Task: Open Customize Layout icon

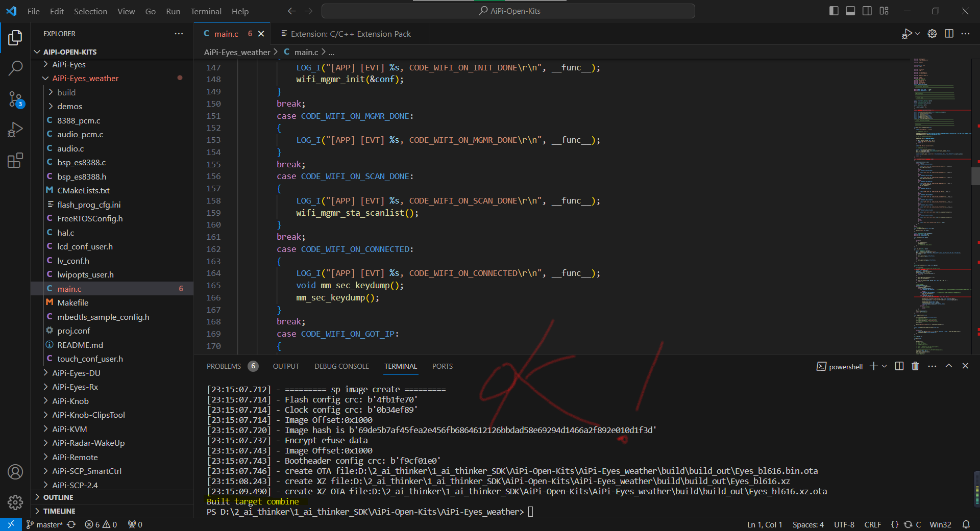Action: pyautogui.click(x=884, y=11)
